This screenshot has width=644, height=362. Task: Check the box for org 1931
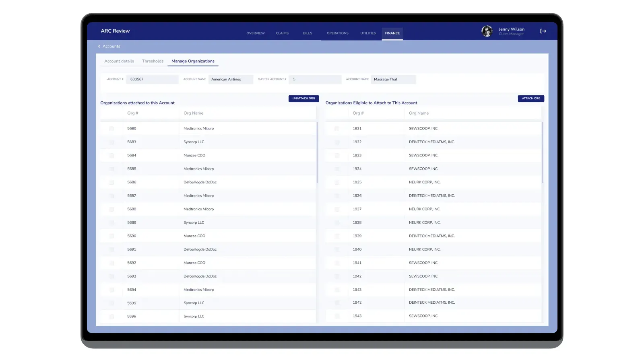click(337, 129)
